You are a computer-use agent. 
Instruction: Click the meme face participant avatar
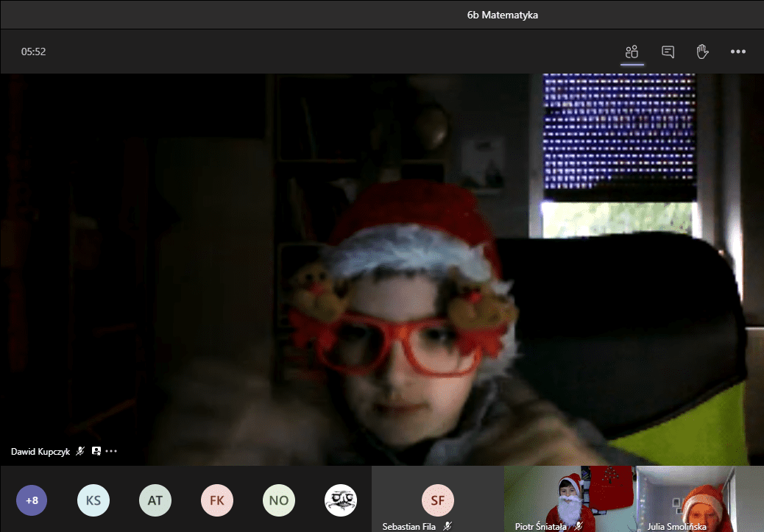[341, 500]
